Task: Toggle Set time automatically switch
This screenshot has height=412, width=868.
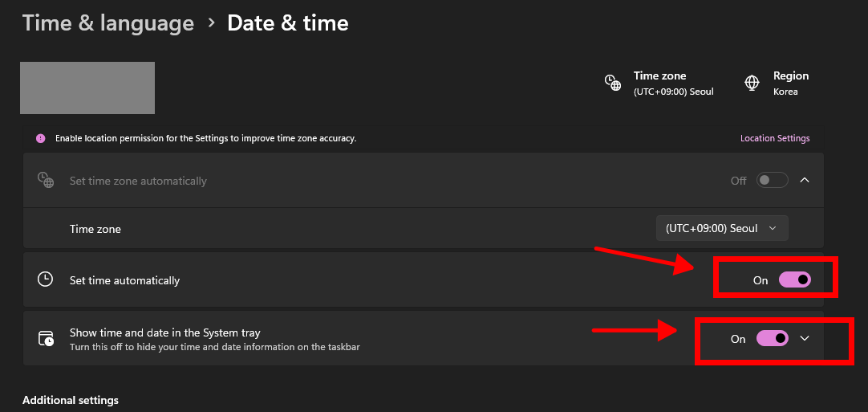Action: tap(794, 279)
